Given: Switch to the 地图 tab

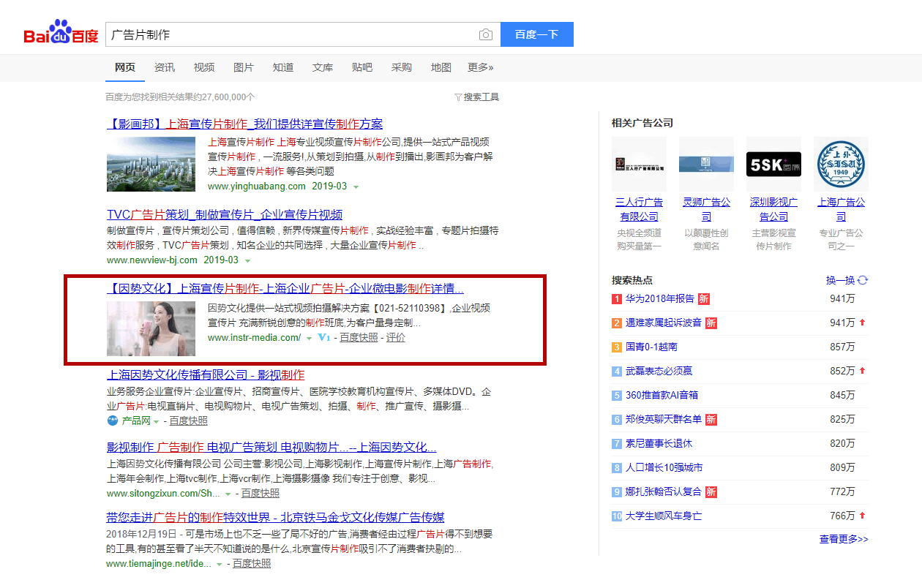Looking at the screenshot, I should 441,67.
